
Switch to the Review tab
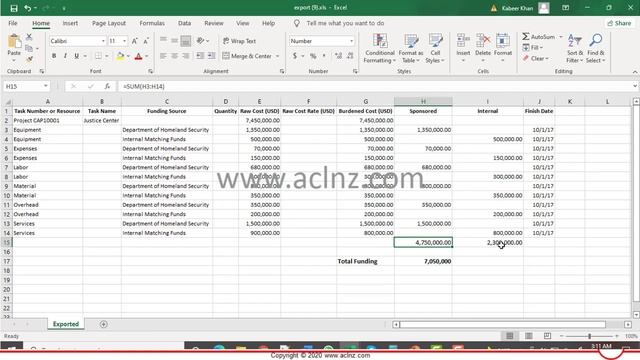point(214,23)
